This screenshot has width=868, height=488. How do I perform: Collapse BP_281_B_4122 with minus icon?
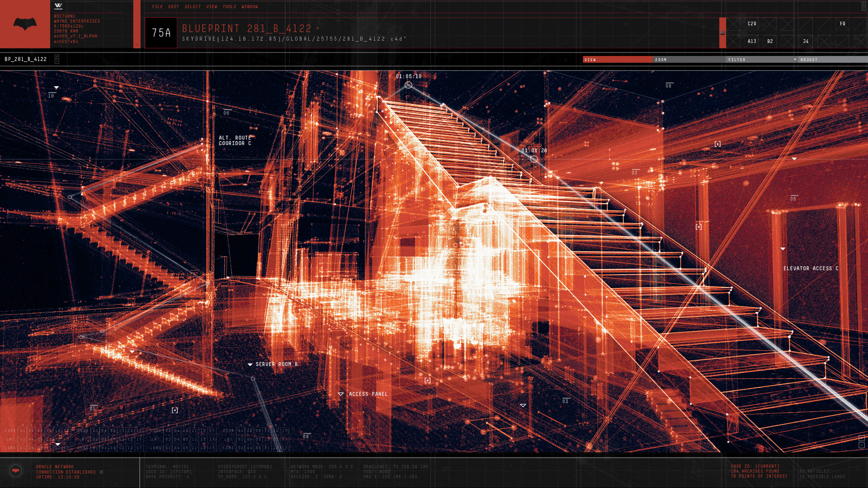click(x=57, y=61)
